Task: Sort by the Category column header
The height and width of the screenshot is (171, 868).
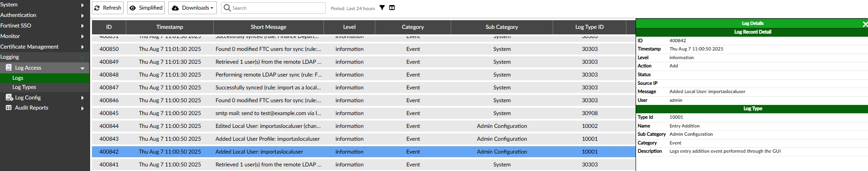Action: pyautogui.click(x=413, y=27)
